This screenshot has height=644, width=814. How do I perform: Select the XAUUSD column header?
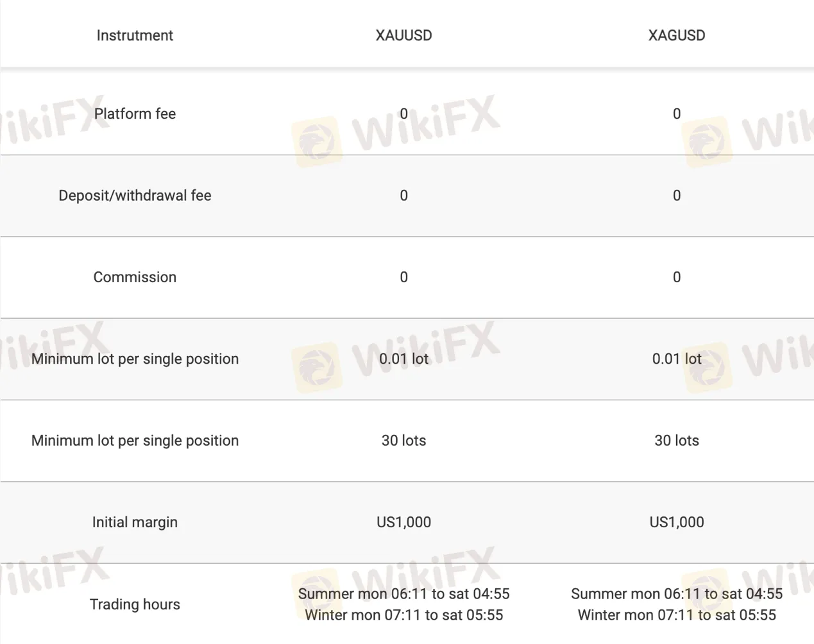tap(403, 35)
